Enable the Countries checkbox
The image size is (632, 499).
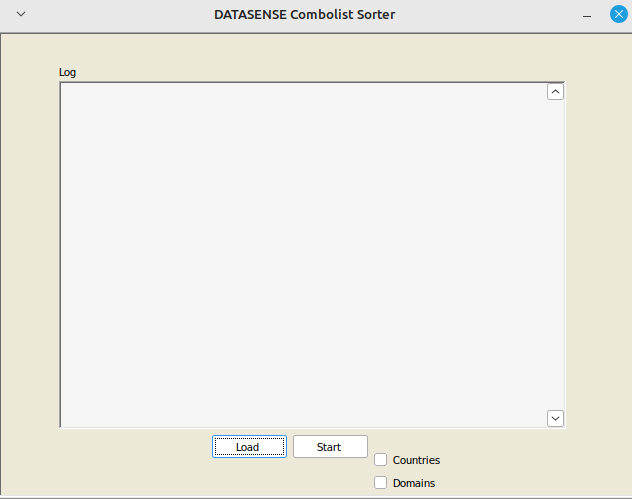(x=380, y=459)
